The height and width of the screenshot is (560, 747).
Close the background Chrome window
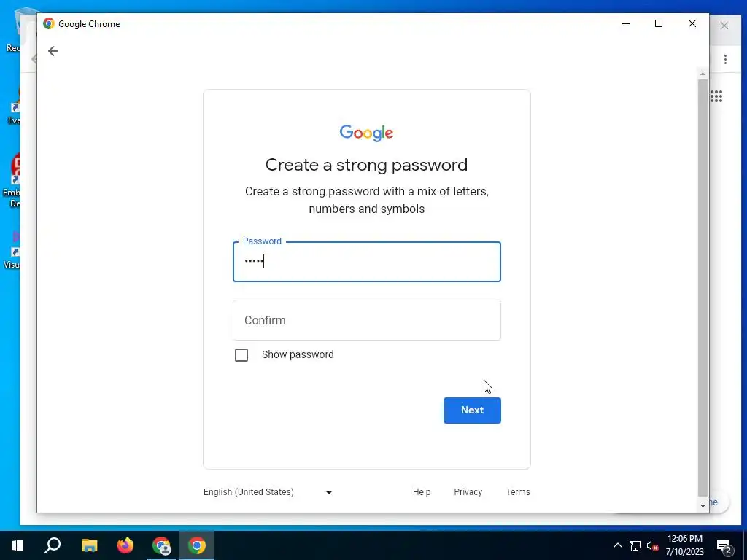coord(724,26)
